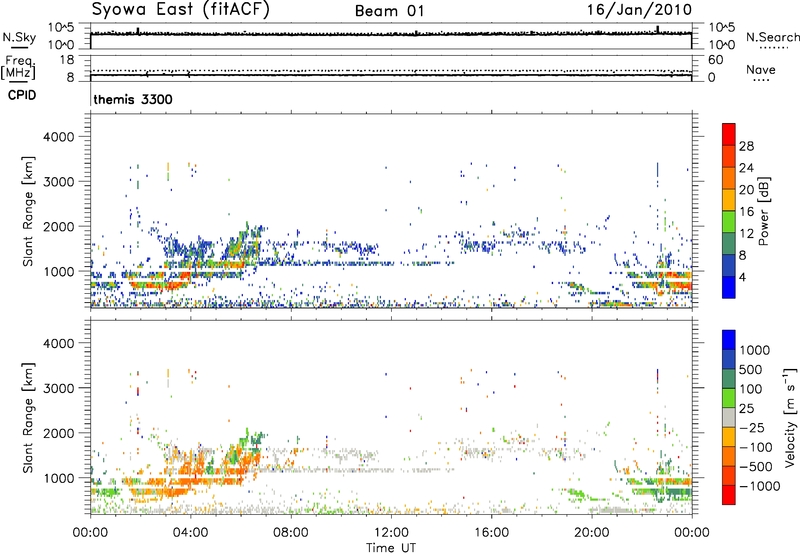Click the 'N.Search' legend label
The image size is (800, 554).
773,37
